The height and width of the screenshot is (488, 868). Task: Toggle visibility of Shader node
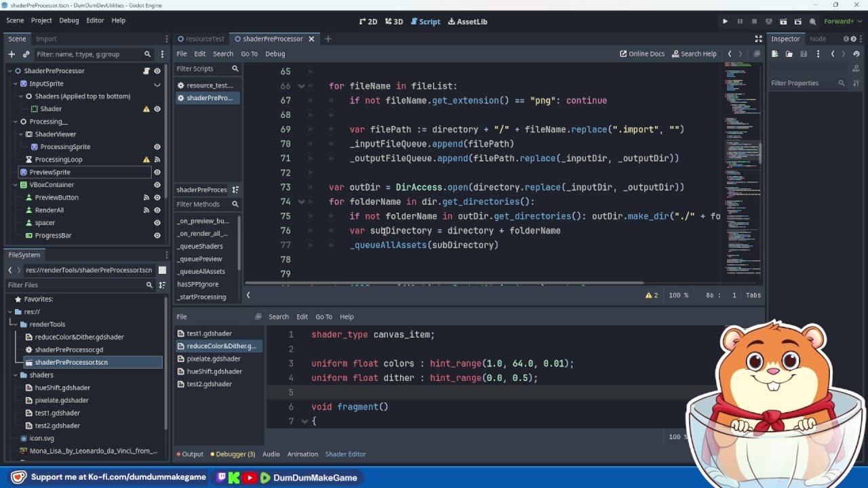157,109
